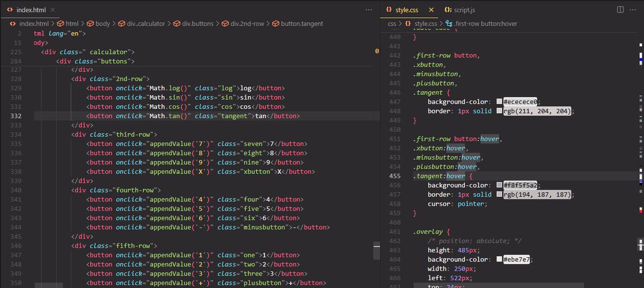The height and width of the screenshot is (288, 644).
Task: Click the HTML file icon on index.html tab
Action: 10,10
